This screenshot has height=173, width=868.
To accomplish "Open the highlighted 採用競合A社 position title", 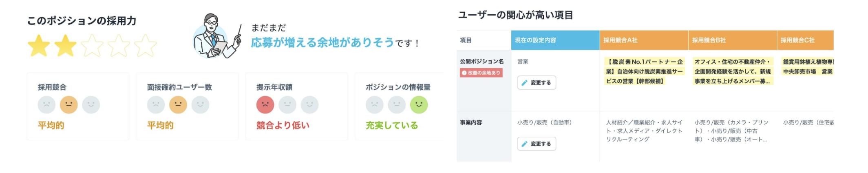I will tap(644, 71).
